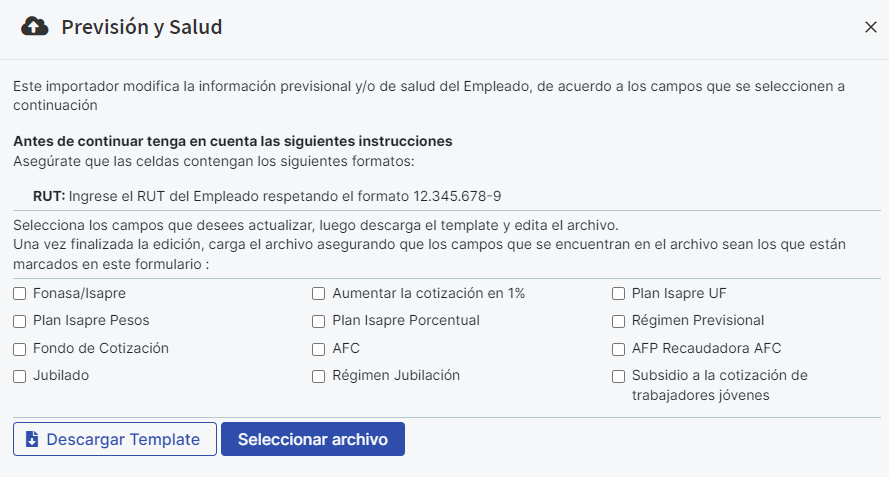Check the Fonasa/Isapre checkbox
Viewport: 889px width, 477px height.
(20, 293)
